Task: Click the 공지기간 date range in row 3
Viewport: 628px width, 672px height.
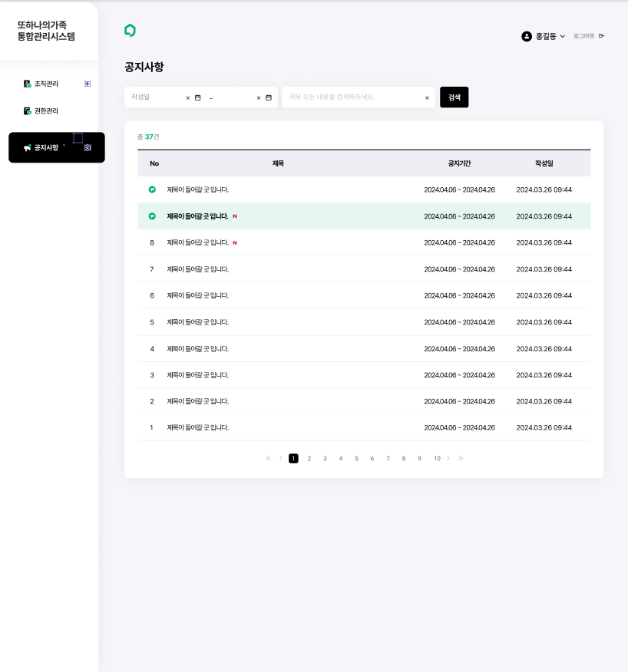Action: click(459, 375)
